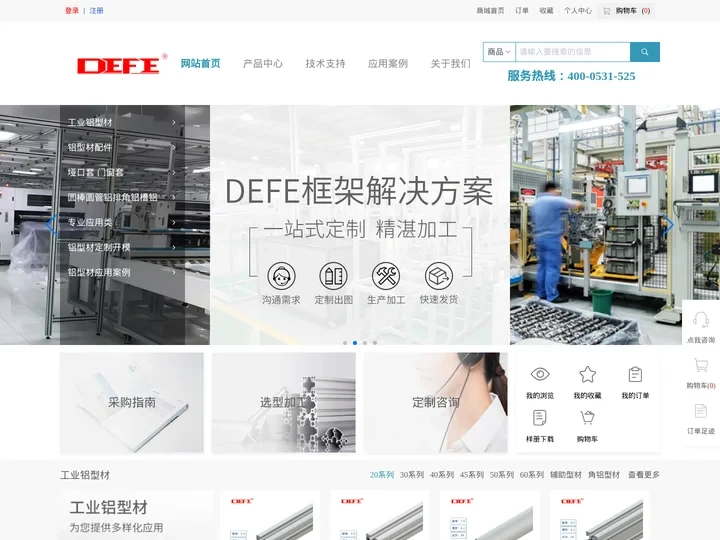The height and width of the screenshot is (540, 720).
Task: Expand 铝型材定制开模 category arrow
Action: pos(174,247)
